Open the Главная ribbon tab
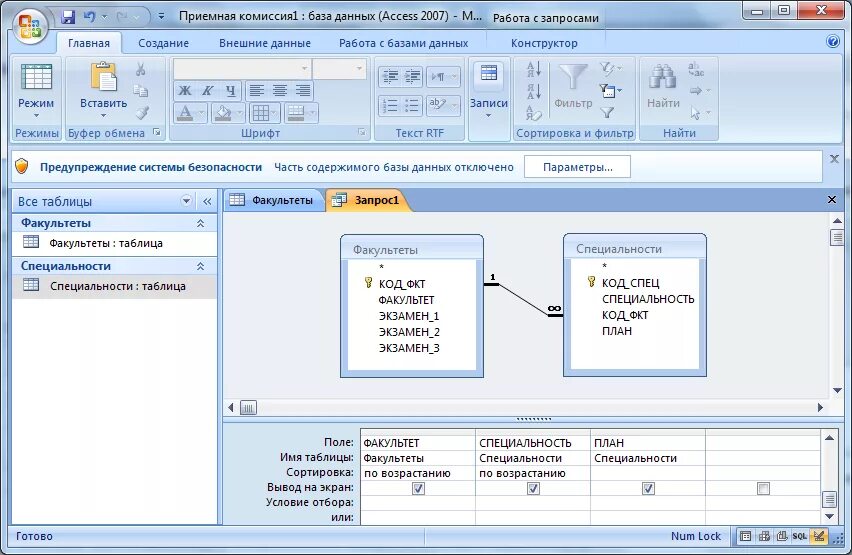Image resolution: width=852 pixels, height=555 pixels. [x=89, y=43]
